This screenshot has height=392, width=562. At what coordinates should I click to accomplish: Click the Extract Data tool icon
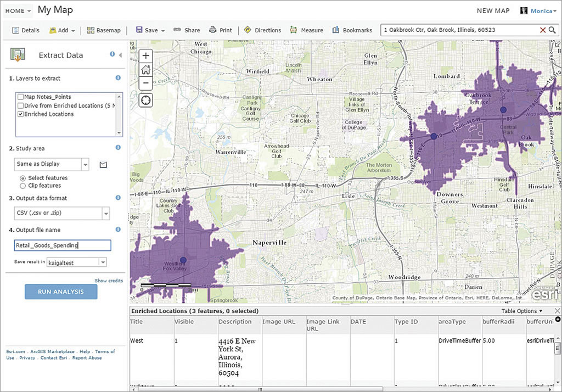18,55
